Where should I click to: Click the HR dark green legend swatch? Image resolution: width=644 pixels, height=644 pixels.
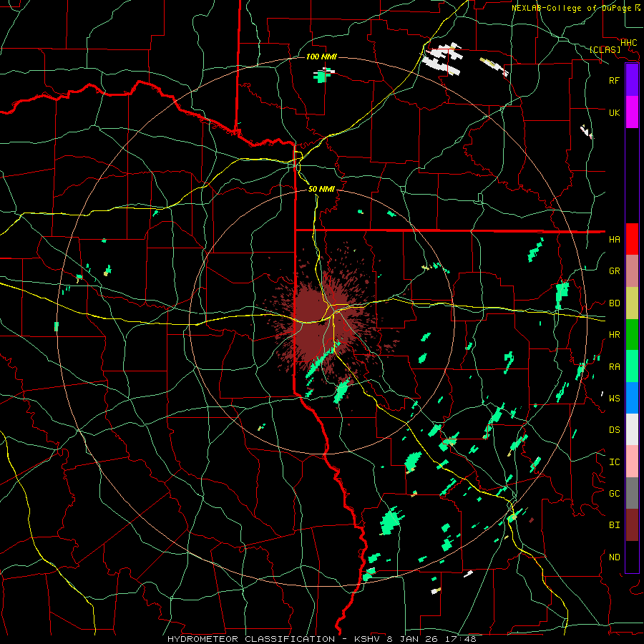coord(632,335)
